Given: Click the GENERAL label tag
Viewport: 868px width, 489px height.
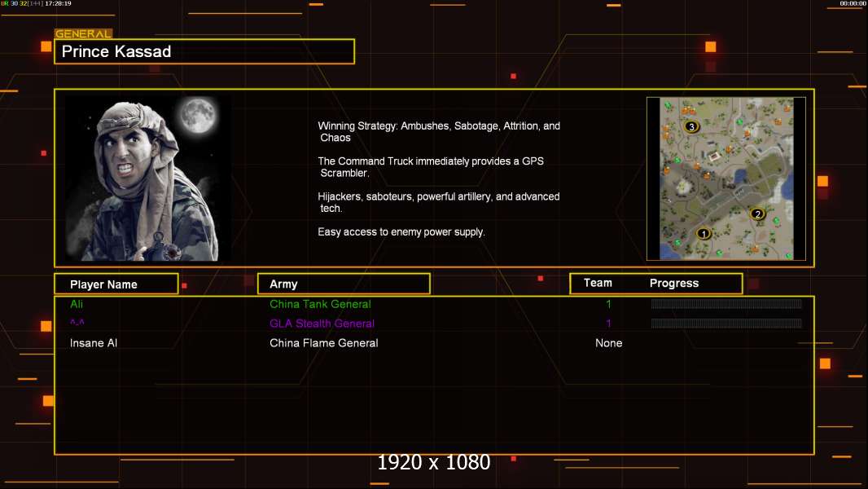Looking at the screenshot, I should 83,33.
